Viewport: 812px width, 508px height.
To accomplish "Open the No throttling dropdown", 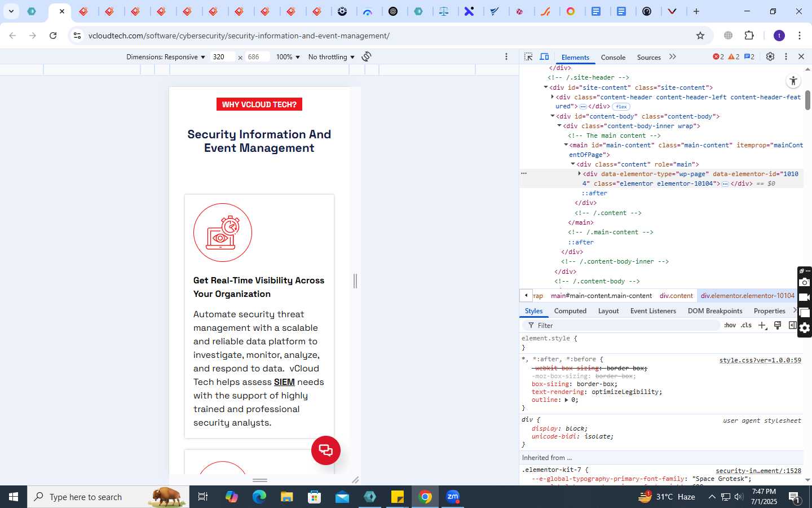I will tap(331, 57).
